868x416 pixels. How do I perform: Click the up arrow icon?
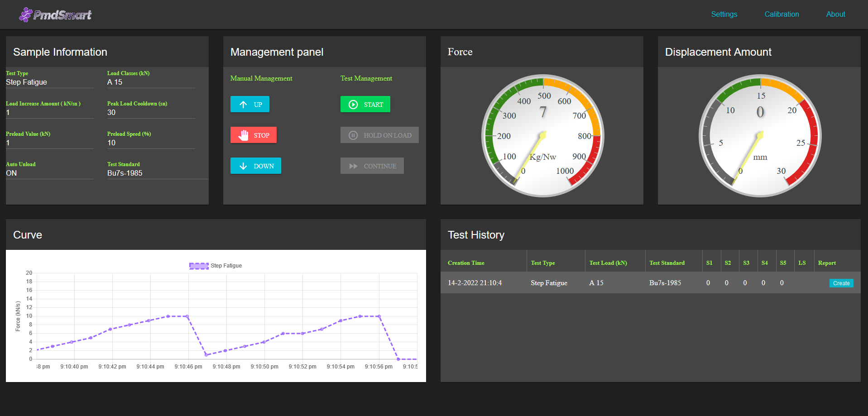(243, 105)
